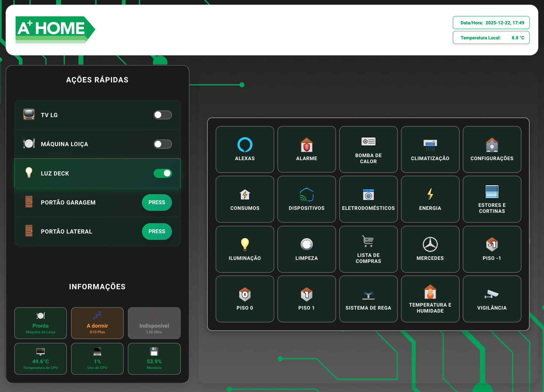
Task: Select the D10 Plus 'A dormir' status card
Action: click(x=97, y=323)
